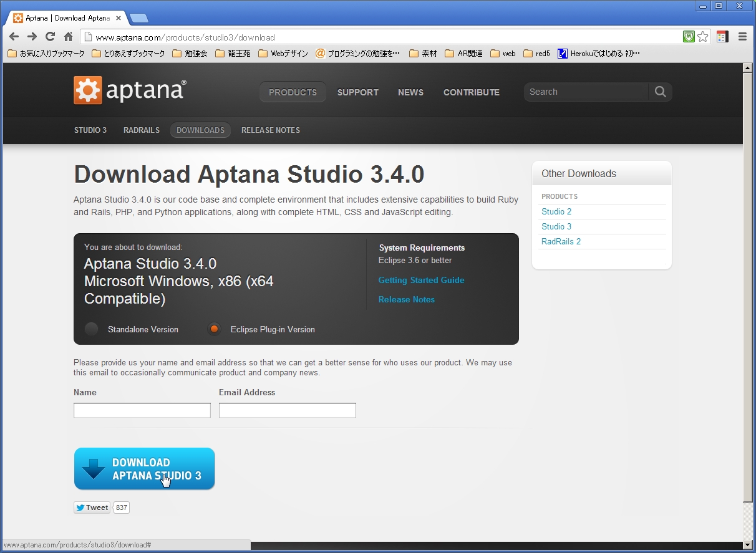Image resolution: width=756 pixels, height=553 pixels.
Task: Select the Eclipse Plug-in Version radio button
Action: (215, 329)
